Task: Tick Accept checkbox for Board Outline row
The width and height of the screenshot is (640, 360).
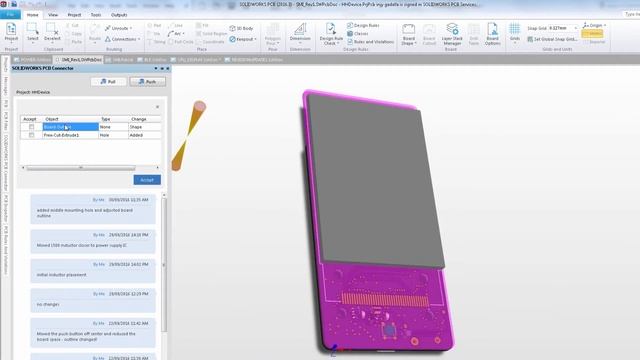Action: tap(31, 127)
